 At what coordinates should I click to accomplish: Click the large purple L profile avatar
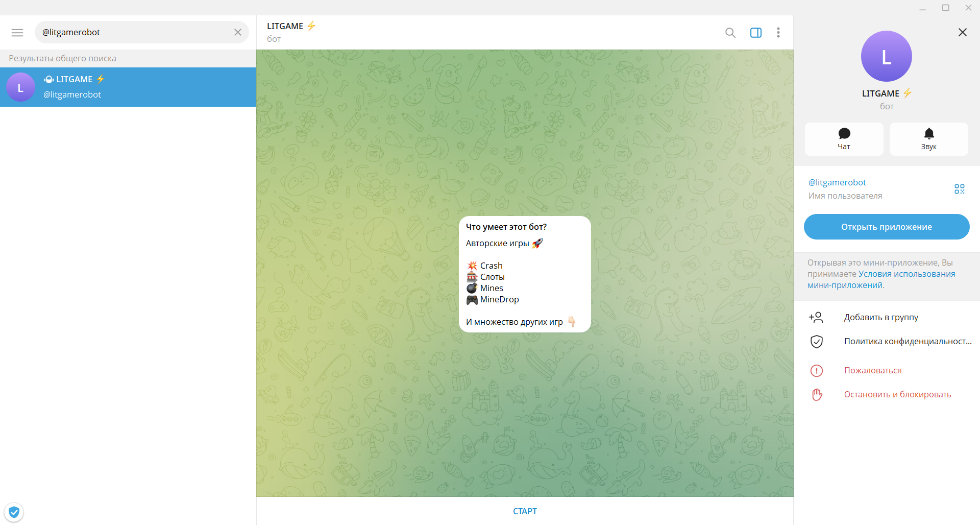(887, 56)
